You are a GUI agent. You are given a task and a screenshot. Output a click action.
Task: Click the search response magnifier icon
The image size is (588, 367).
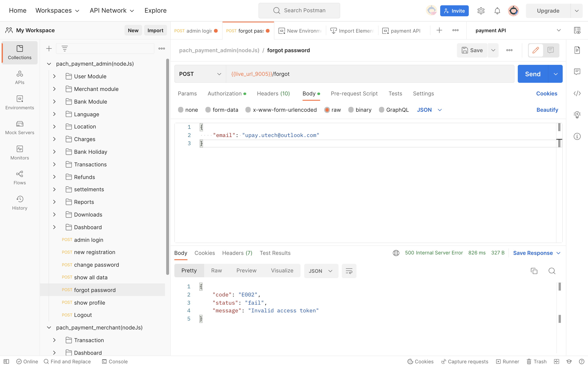(552, 271)
